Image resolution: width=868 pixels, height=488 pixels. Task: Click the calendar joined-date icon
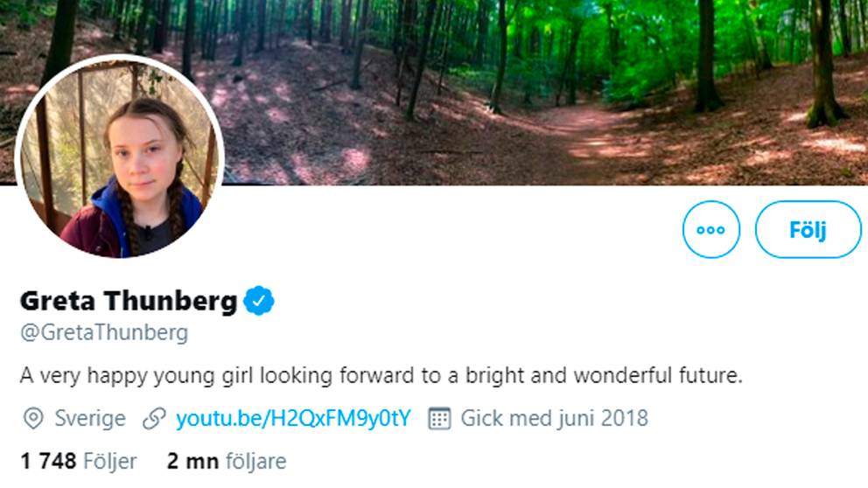(439, 418)
